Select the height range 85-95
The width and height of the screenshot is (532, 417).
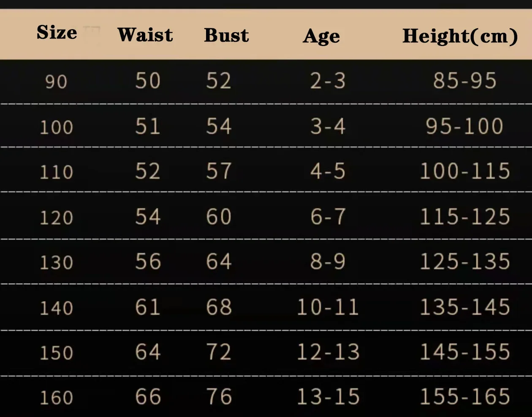point(465,81)
